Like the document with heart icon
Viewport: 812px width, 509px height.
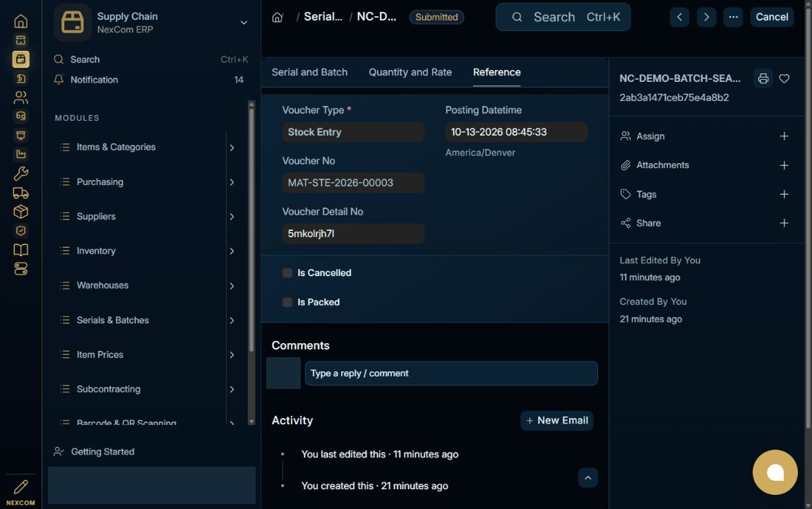tap(784, 78)
